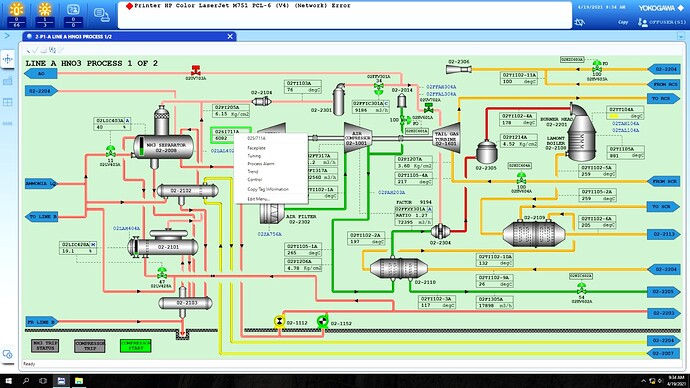690x388 pixels.
Task: Click the highlighted 02SI711A data box
Action: click(x=231, y=135)
